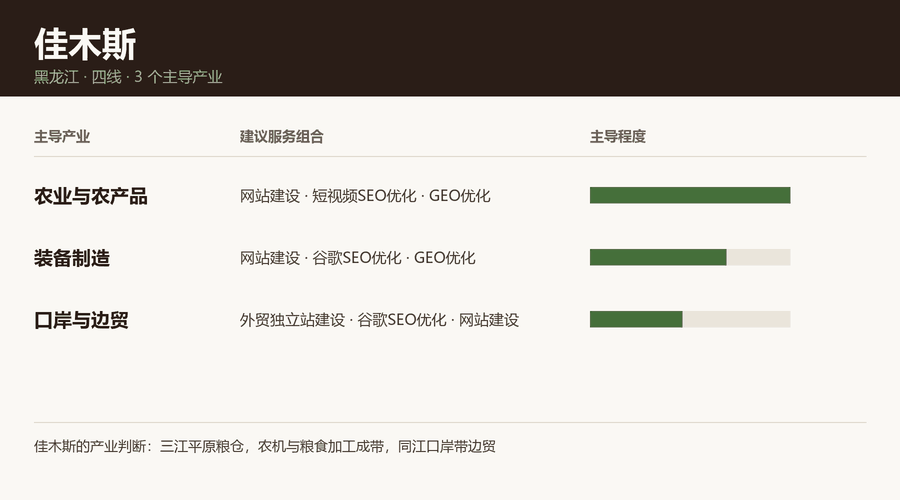Click the 佳木斯的产业判断 footer note
900x500 pixels.
pyautogui.click(x=265, y=446)
